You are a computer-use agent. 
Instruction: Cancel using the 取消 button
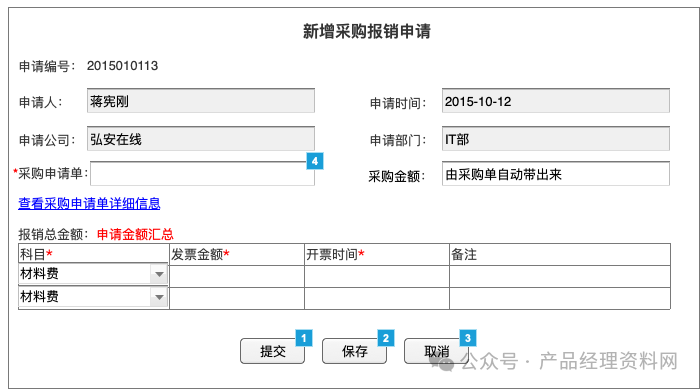(x=437, y=351)
